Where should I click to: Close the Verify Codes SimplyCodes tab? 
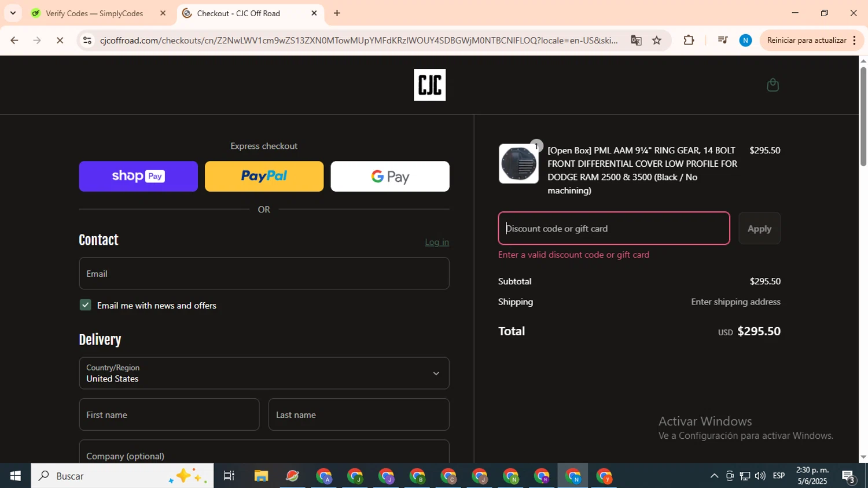pos(163,13)
